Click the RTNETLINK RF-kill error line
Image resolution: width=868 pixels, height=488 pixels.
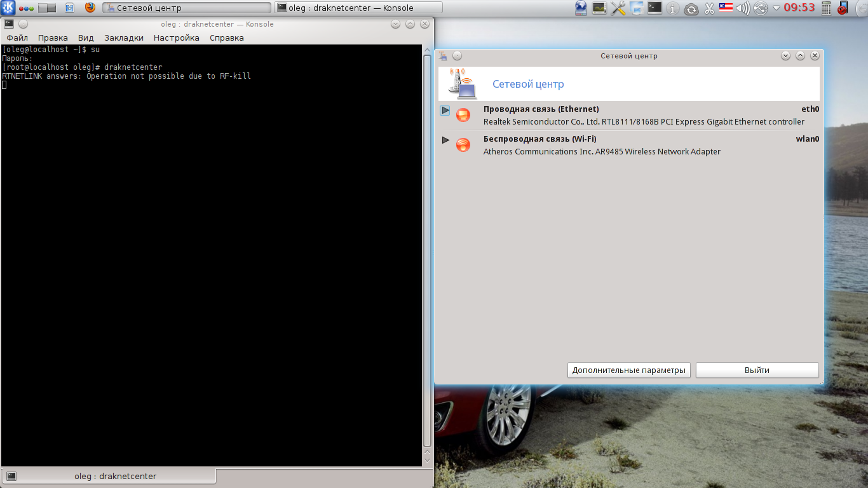click(126, 76)
